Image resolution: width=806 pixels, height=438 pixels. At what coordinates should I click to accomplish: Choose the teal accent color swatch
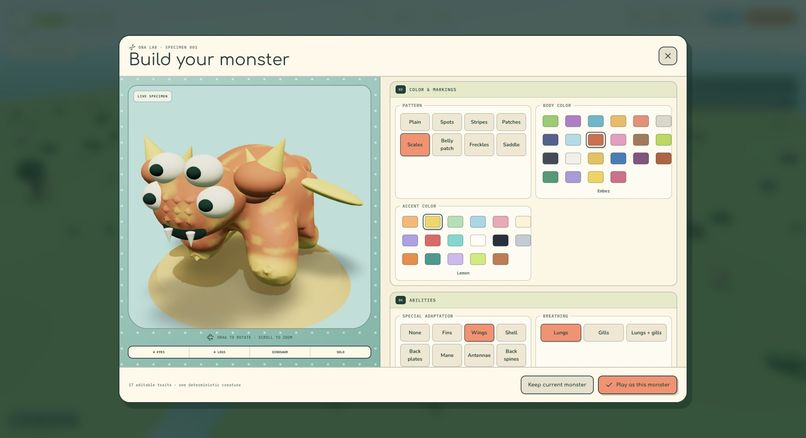[x=432, y=259]
